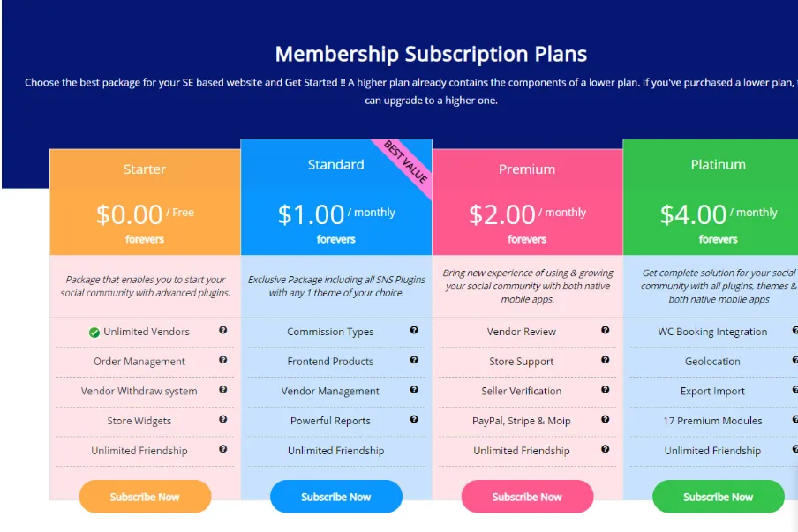Viewport: 798px width, 532px height.
Task: Click the WC Booking Integration feature
Action: (712, 332)
